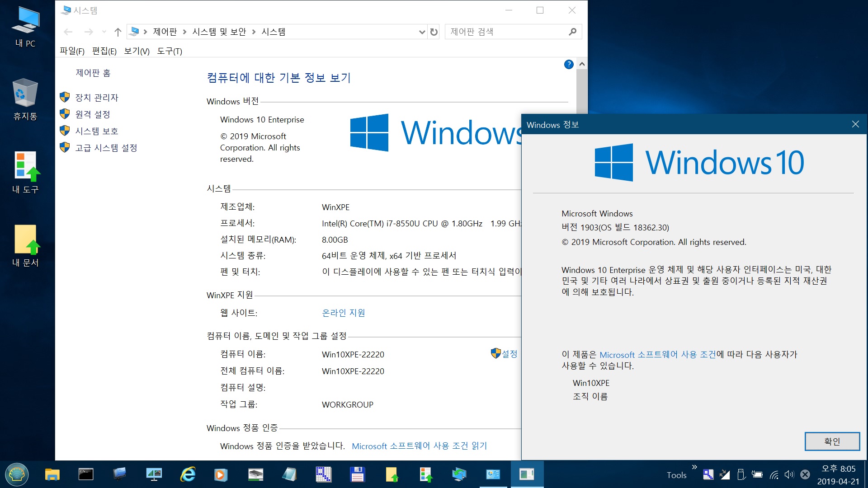Open the 도구(T) menu
Viewport: 868px width, 488px height.
(170, 51)
